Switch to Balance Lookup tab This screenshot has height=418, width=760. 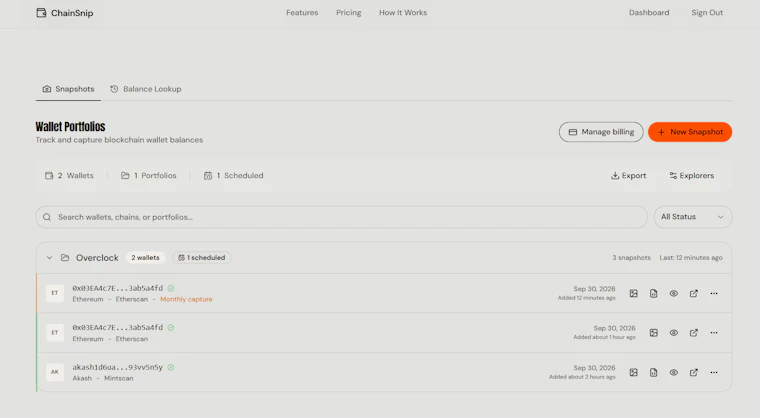tap(146, 89)
